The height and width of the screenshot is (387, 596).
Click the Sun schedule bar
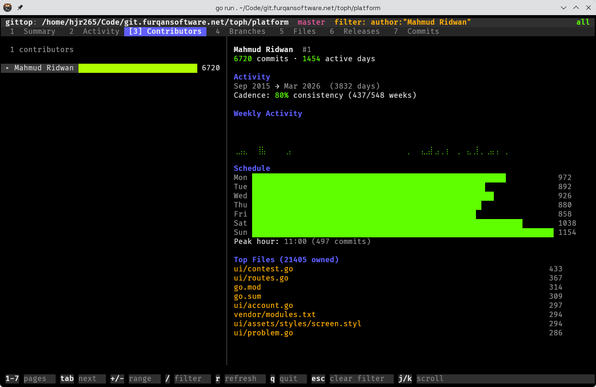(403, 232)
